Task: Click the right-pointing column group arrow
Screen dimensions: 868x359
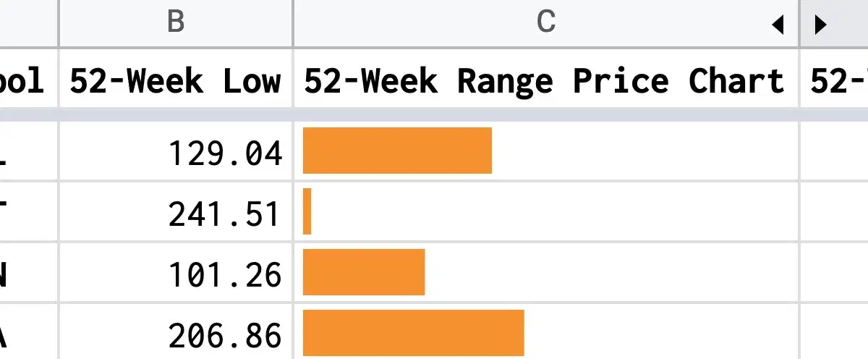Action: [820, 25]
